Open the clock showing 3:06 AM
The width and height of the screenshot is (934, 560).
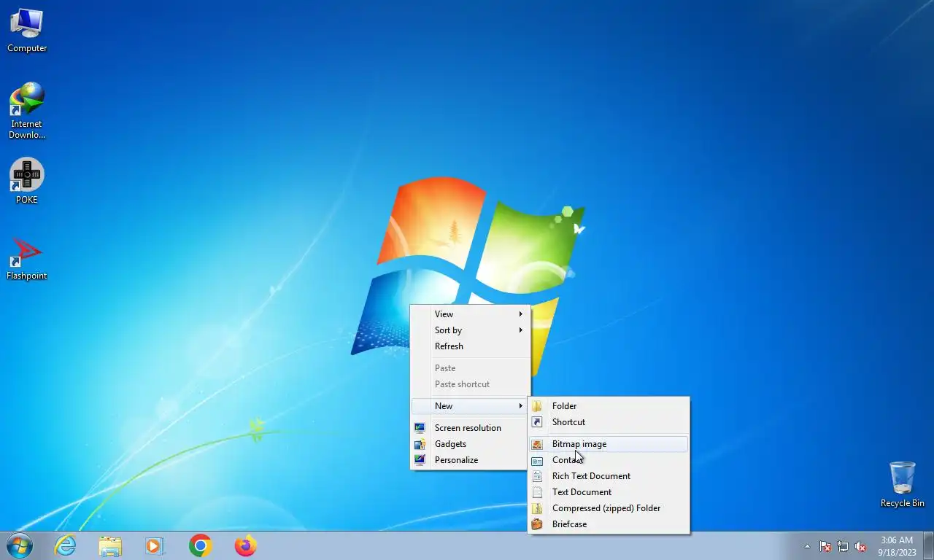(x=897, y=546)
